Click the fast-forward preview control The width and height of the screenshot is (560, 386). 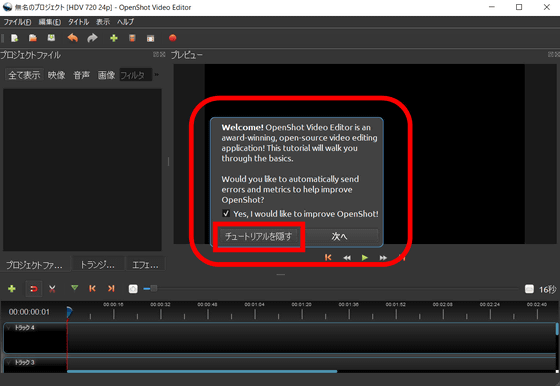(383, 258)
